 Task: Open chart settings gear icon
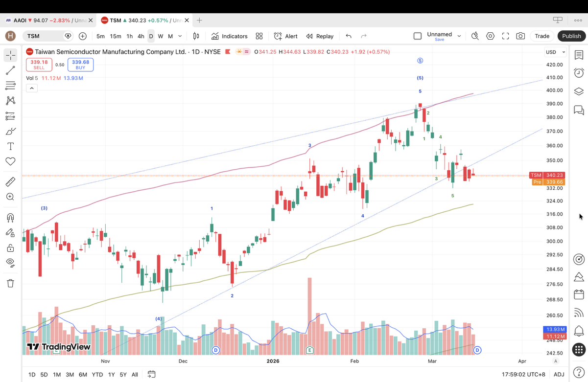pyautogui.click(x=490, y=36)
